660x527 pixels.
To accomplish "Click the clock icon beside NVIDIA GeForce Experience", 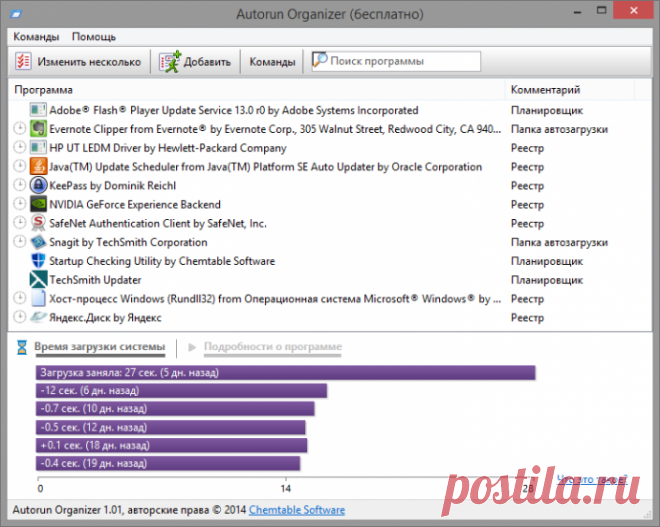I will 19,204.
